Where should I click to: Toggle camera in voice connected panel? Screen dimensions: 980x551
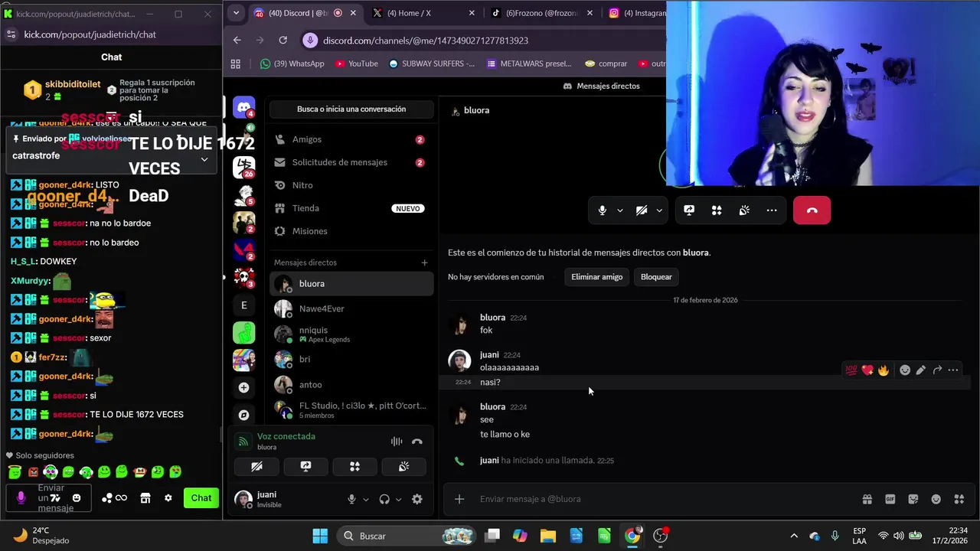pyautogui.click(x=256, y=466)
